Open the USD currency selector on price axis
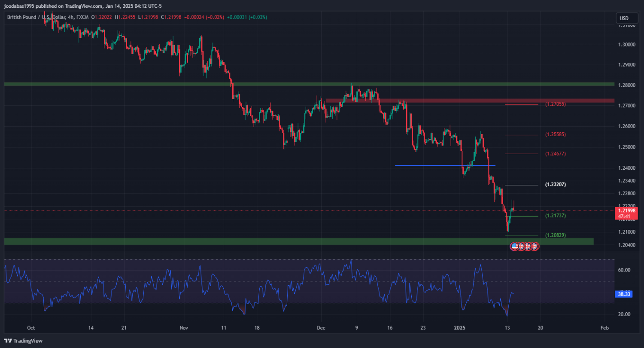Image resolution: width=644 pixels, height=348 pixels. pos(624,18)
